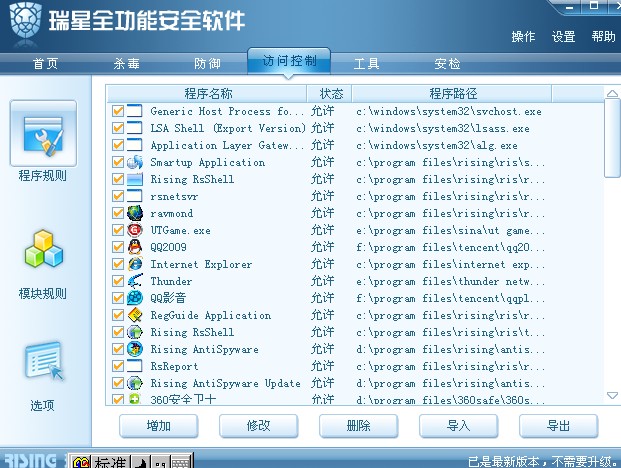621x468 pixels.
Task: Click the 导入 import button
Action: coord(458,426)
